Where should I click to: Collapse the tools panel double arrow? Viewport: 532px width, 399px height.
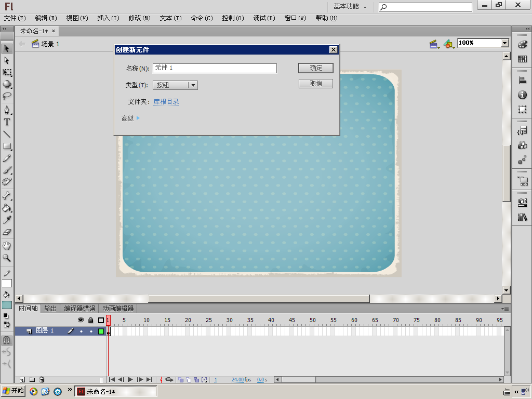coord(5,29)
